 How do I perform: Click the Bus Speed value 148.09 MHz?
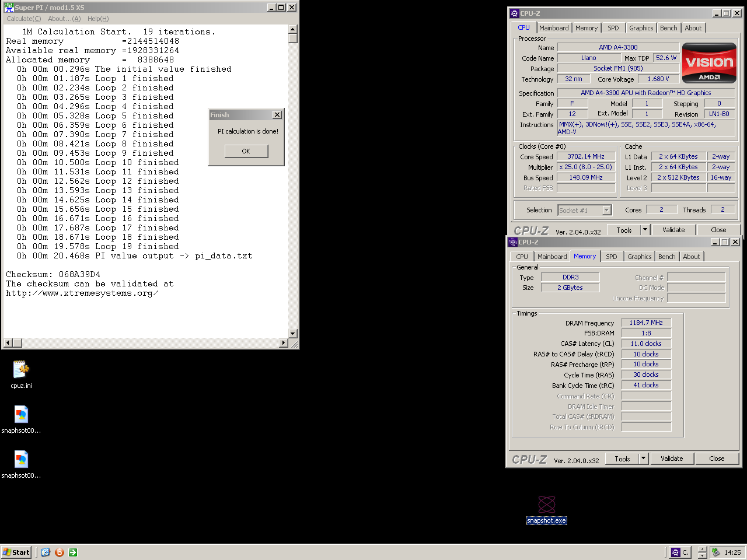pos(586,177)
